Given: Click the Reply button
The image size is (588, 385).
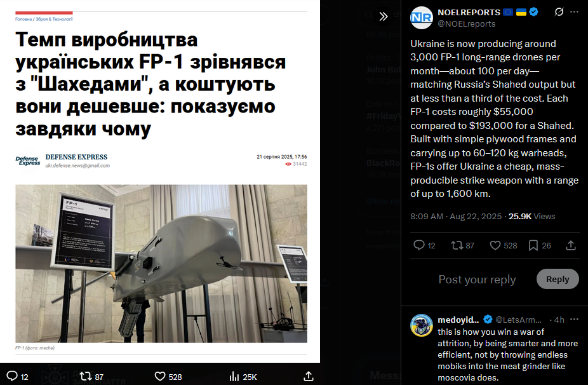Looking at the screenshot, I should click(558, 279).
